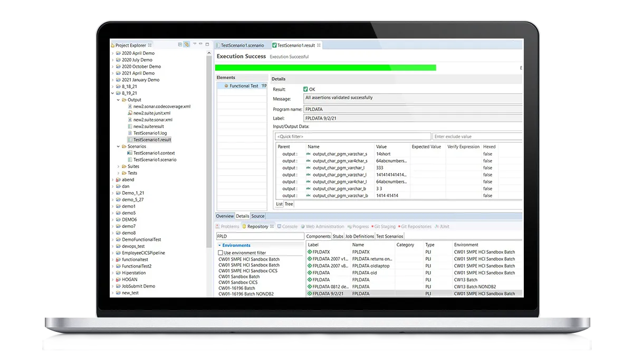Image resolution: width=633 pixels, height=364 pixels.
Task: Click the functionaltest project folder icon
Action: click(118, 260)
